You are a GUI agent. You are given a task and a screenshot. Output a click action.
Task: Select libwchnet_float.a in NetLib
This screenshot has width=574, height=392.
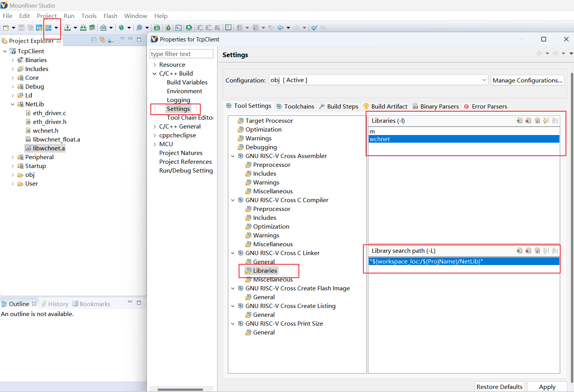[53, 139]
